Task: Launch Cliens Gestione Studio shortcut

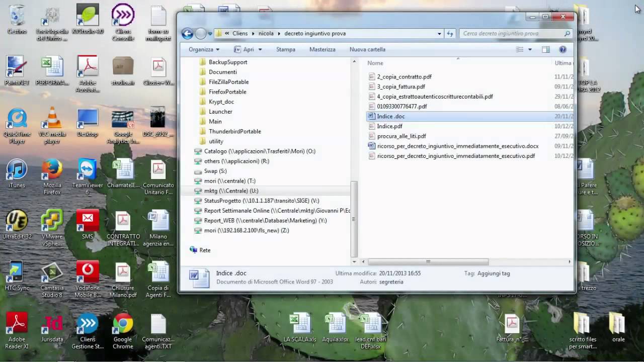Action: (88, 331)
